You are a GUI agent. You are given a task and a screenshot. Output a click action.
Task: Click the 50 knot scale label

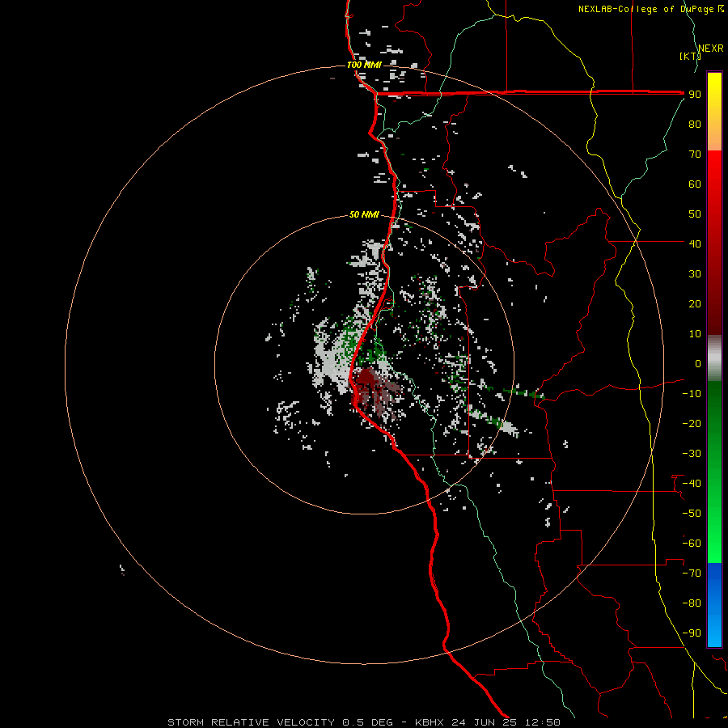point(695,214)
